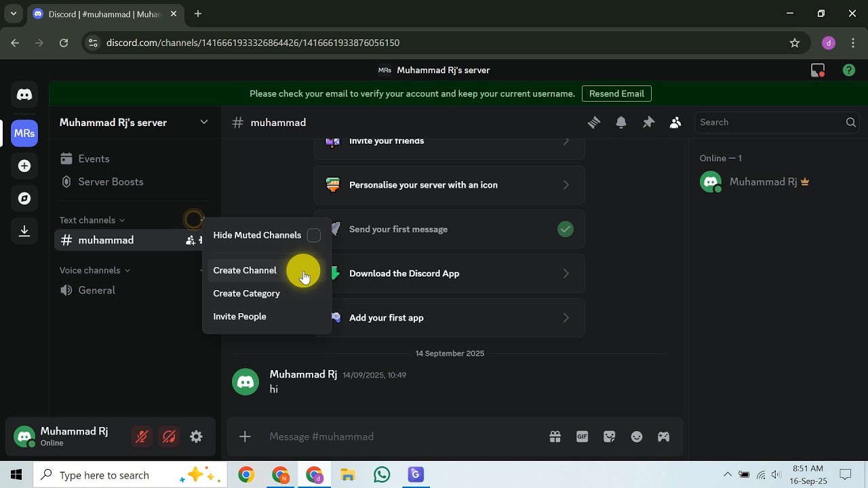Click the Message #muhammad input field
This screenshot has width=868, height=488.
pos(400,437)
